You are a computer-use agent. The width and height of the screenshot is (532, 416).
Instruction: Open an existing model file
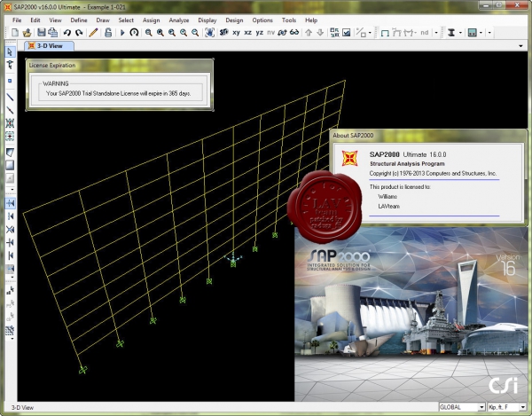(27, 33)
